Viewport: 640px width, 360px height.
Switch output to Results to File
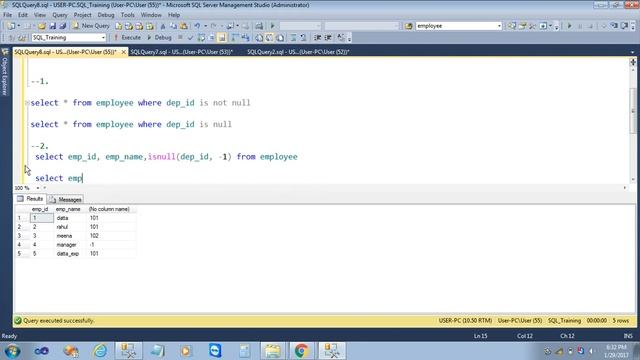click(280, 37)
